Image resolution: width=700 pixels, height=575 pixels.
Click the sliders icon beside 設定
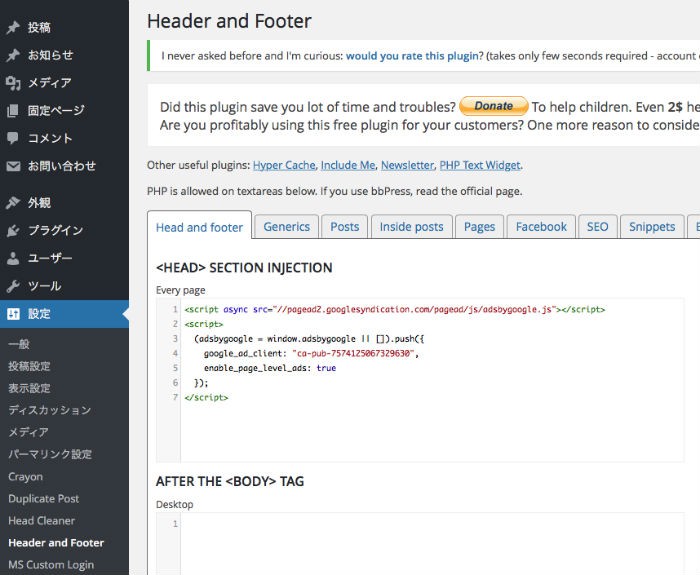pos(13,314)
